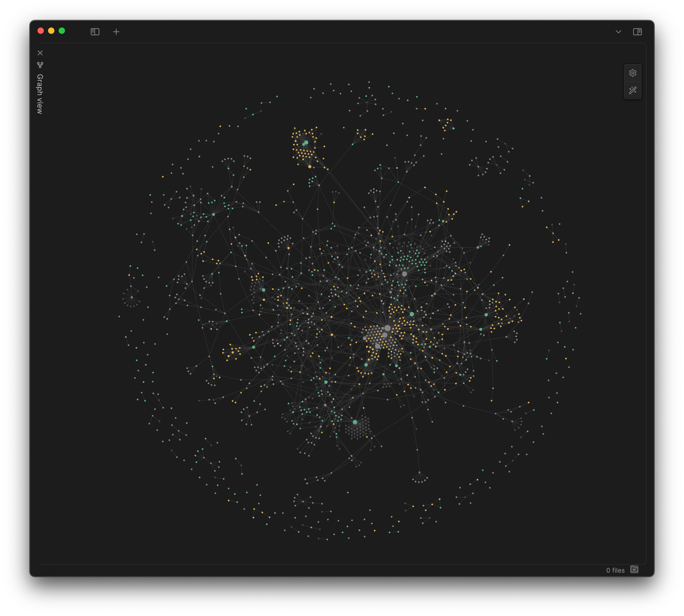Image resolution: width=684 pixels, height=616 pixels.
Task: Expand the tab list chevron dropdown
Action: pos(618,32)
